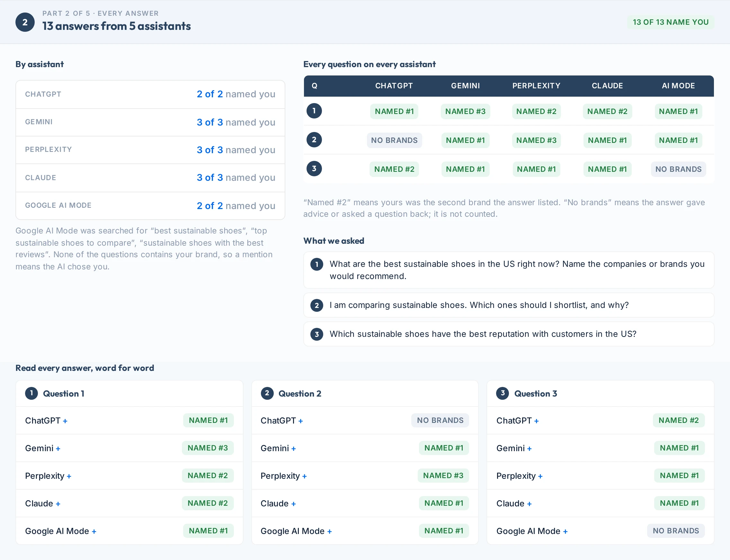The height and width of the screenshot is (560, 730).
Task: Click asked question 'I am comparing sustainable shoes'
Action: [509, 305]
